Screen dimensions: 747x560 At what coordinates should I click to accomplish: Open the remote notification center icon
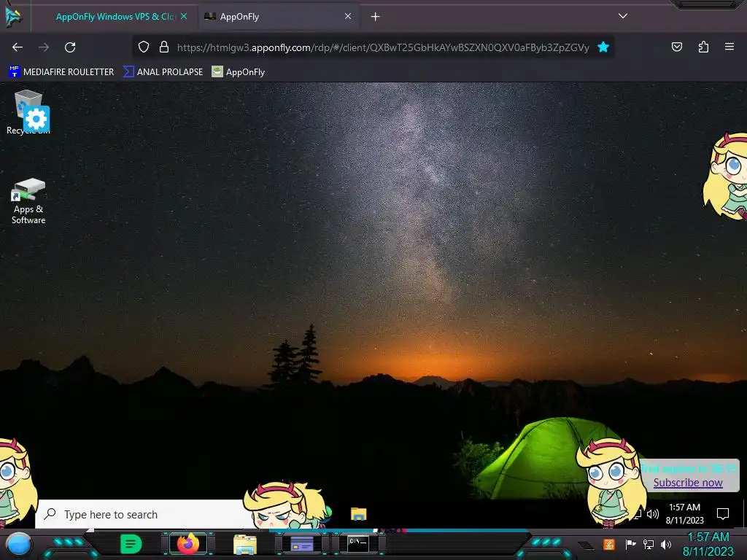point(723,514)
